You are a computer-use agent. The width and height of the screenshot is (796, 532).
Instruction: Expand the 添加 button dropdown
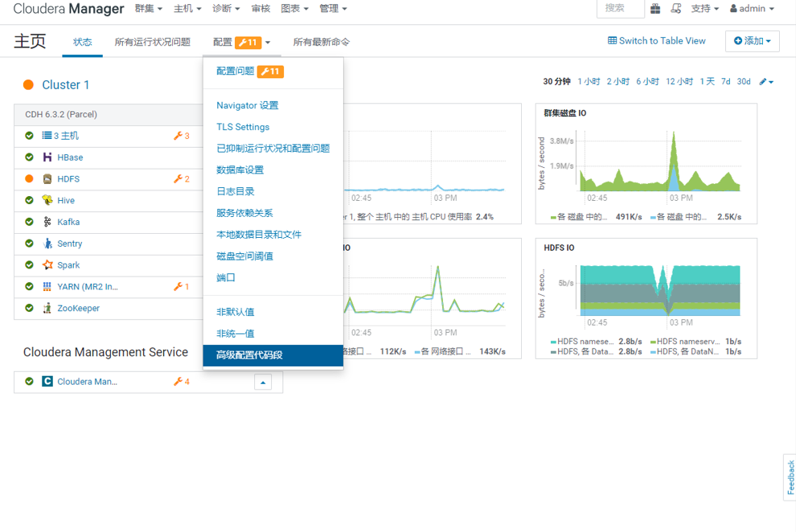coord(753,41)
